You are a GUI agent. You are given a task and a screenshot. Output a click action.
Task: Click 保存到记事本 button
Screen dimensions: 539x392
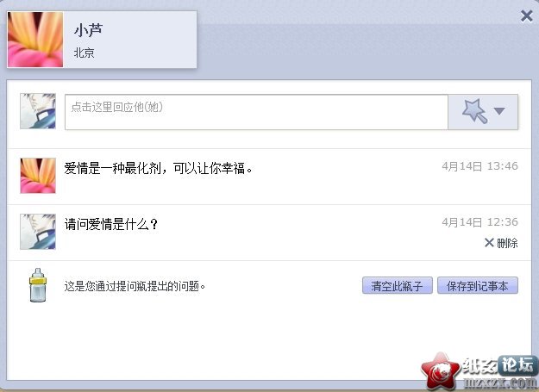pyautogui.click(x=478, y=285)
